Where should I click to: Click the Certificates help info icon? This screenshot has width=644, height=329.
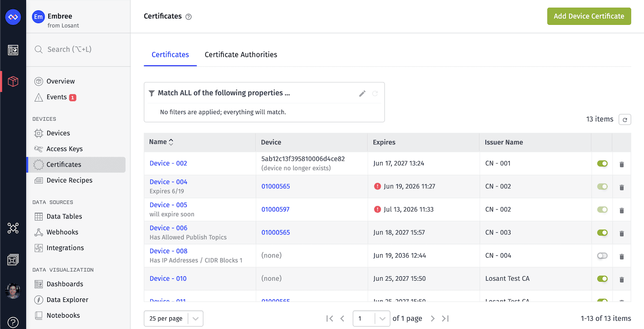[x=188, y=17]
